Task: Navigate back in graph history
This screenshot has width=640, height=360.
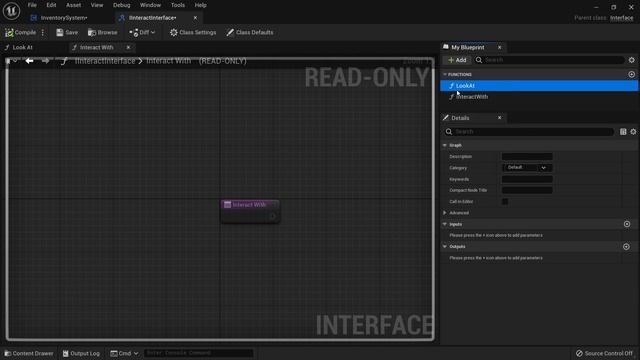Action: (29, 61)
